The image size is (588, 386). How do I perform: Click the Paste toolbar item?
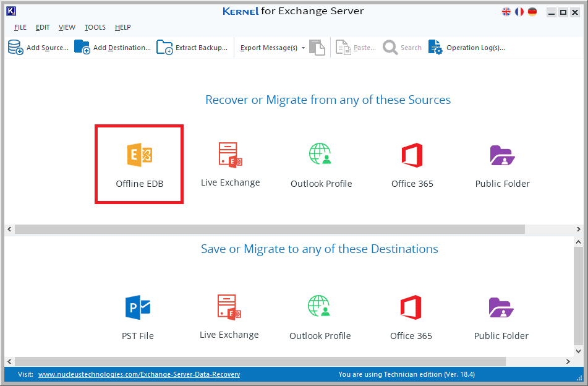click(x=356, y=48)
